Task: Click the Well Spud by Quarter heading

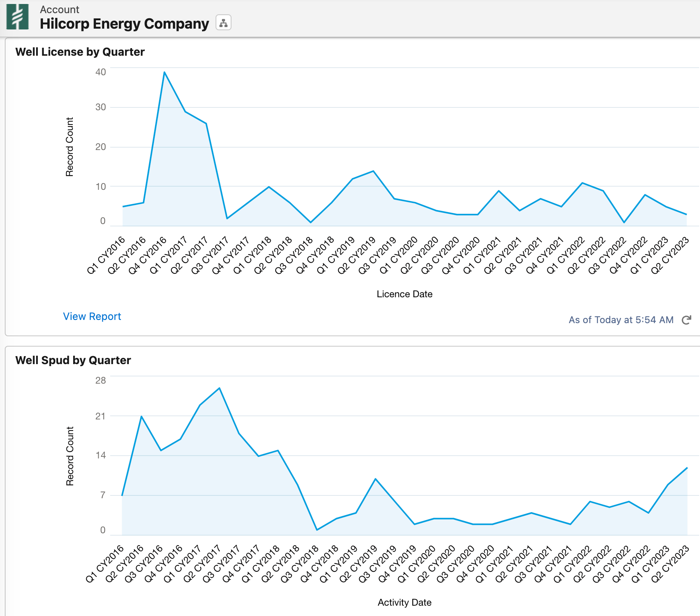Action: (73, 360)
